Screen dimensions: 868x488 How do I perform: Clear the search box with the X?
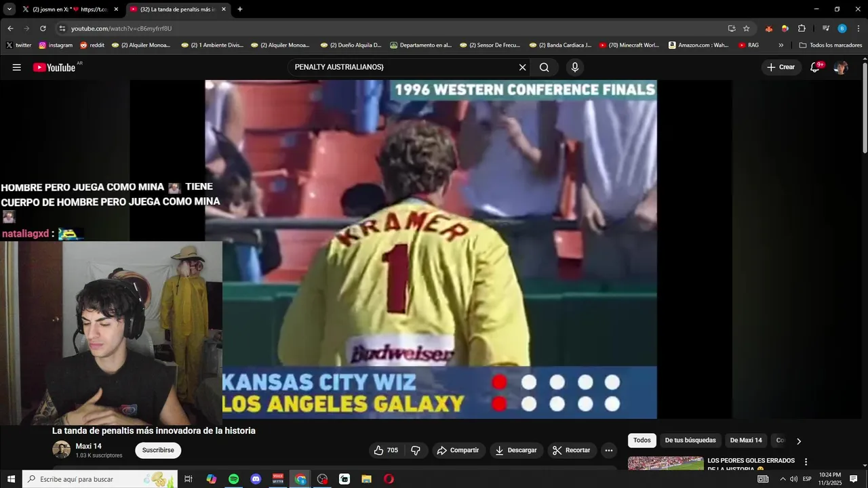tap(522, 67)
